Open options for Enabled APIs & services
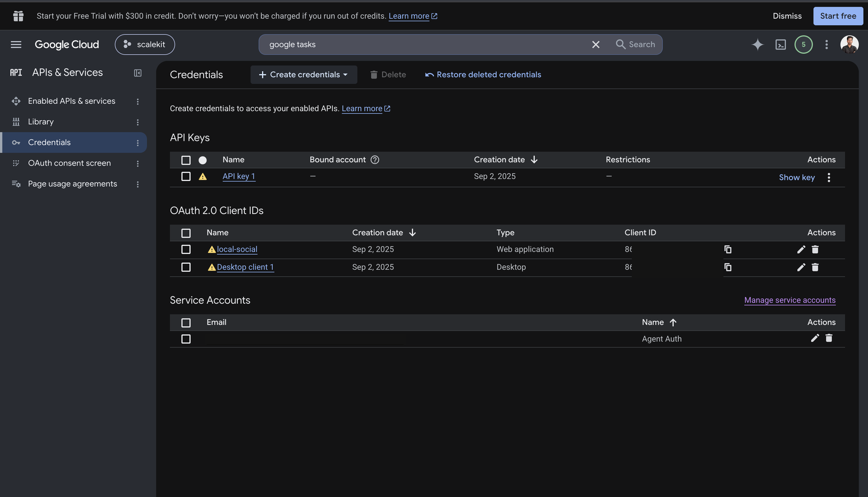868x497 pixels. [138, 101]
